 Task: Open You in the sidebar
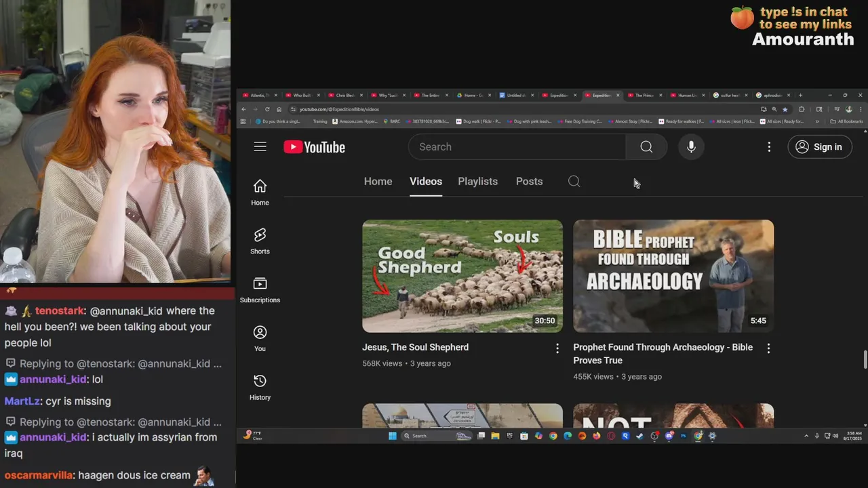click(260, 339)
